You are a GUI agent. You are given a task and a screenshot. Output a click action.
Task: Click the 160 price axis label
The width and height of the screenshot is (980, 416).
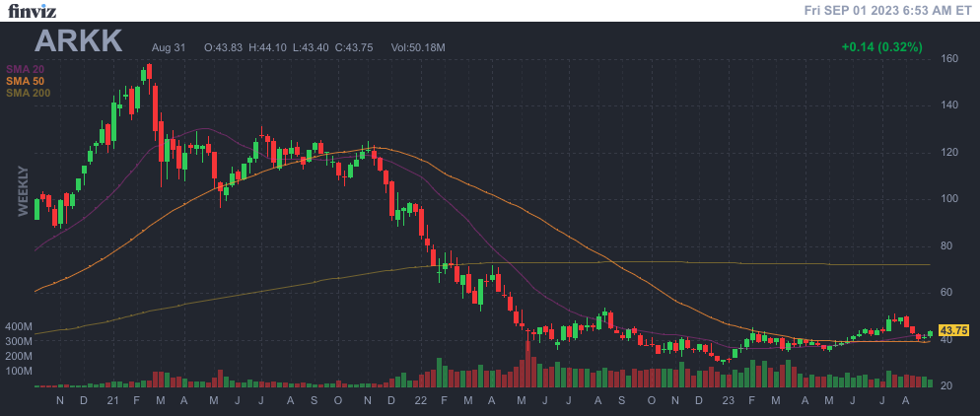coord(949,59)
